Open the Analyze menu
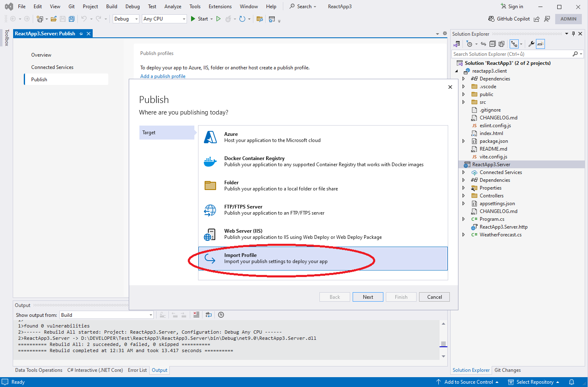The height and width of the screenshot is (387, 588). 173,7
